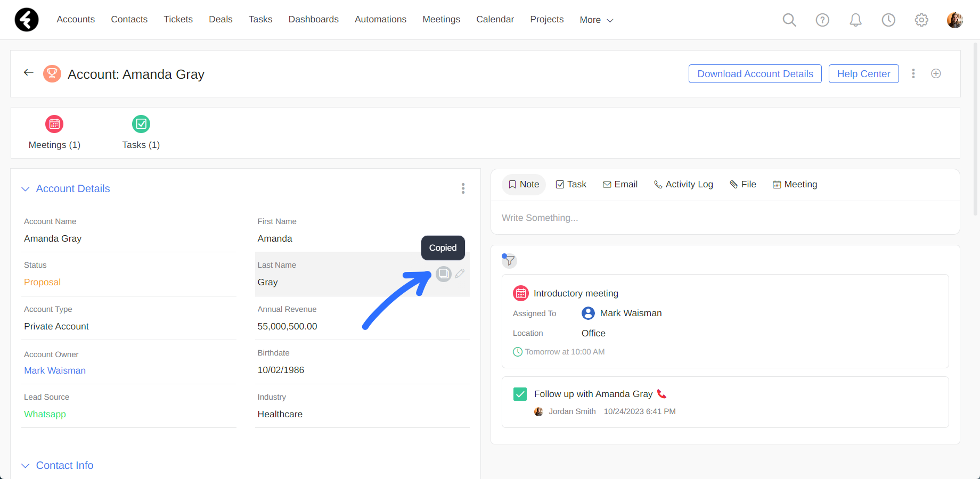Click the Annual Revenue value 55,000,500.00
980x479 pixels.
[287, 326]
